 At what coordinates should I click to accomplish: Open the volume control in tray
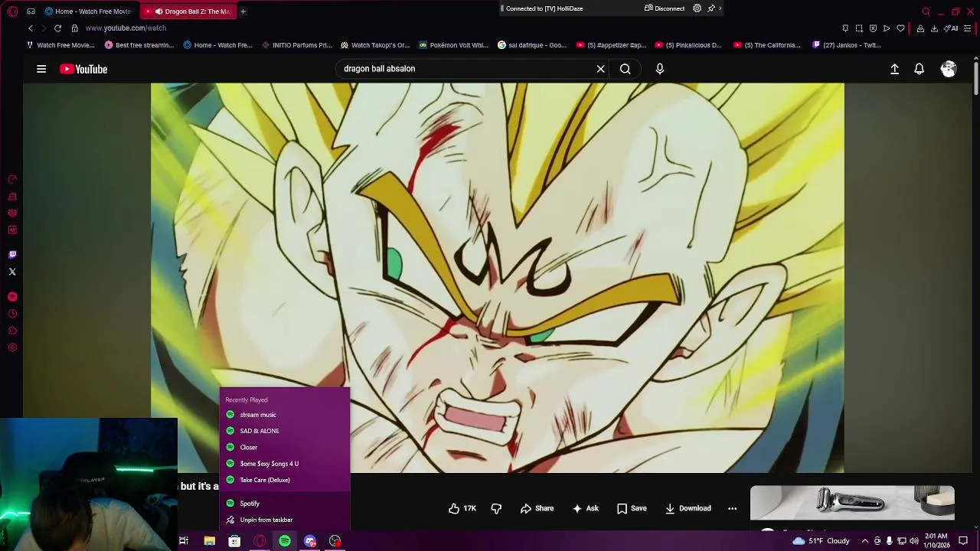pos(914,541)
